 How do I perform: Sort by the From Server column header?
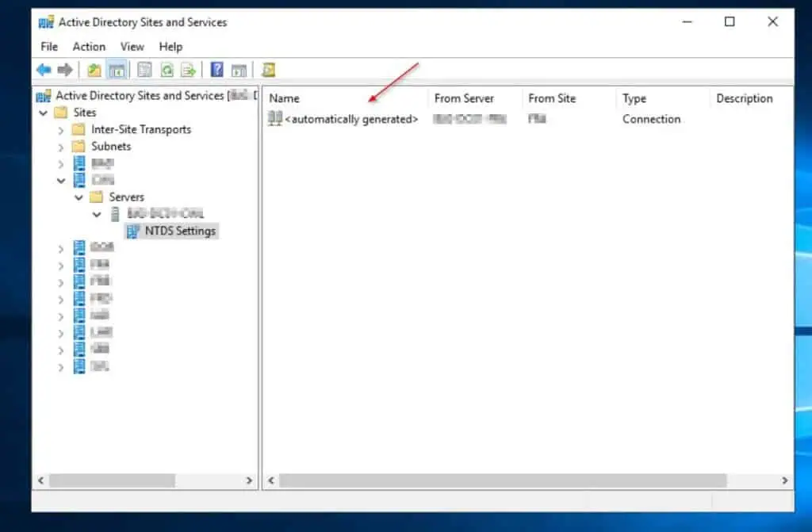coord(475,98)
